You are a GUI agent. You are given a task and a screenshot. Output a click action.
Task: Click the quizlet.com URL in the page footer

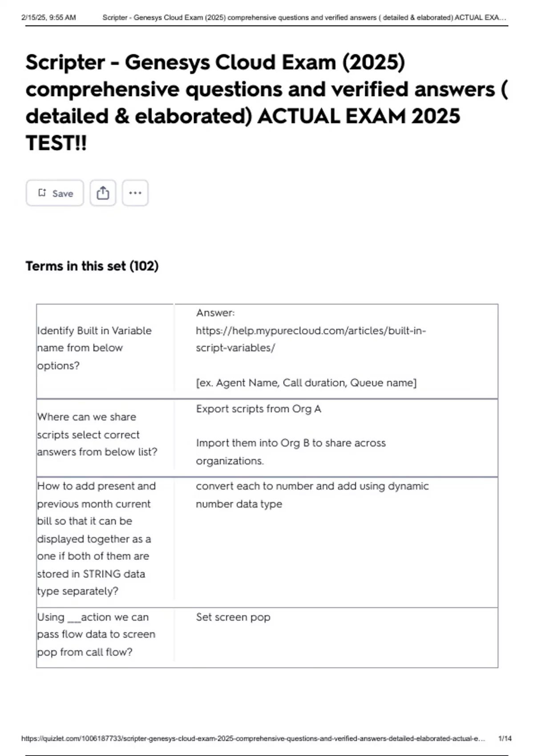point(253,739)
